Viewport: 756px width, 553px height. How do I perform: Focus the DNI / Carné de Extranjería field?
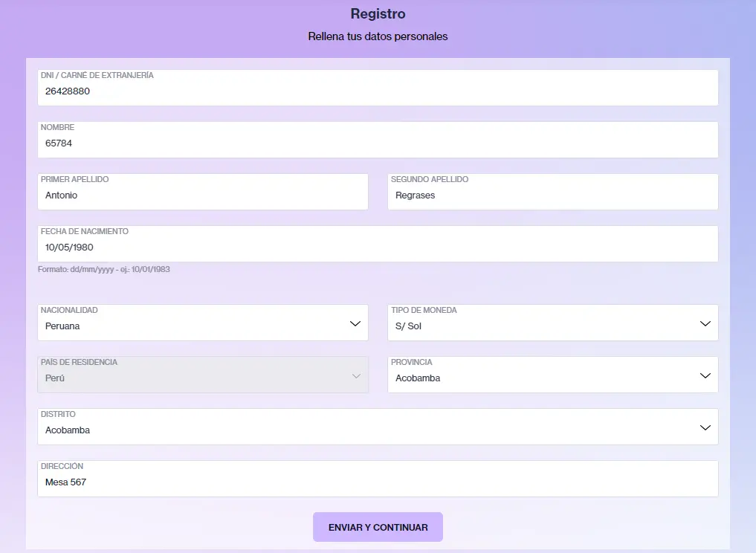[378, 91]
